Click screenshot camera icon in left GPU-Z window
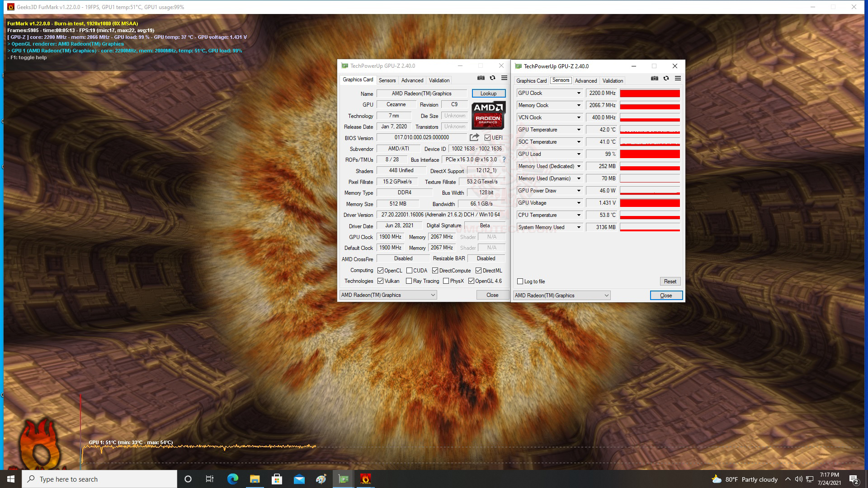868x488 pixels. [481, 78]
